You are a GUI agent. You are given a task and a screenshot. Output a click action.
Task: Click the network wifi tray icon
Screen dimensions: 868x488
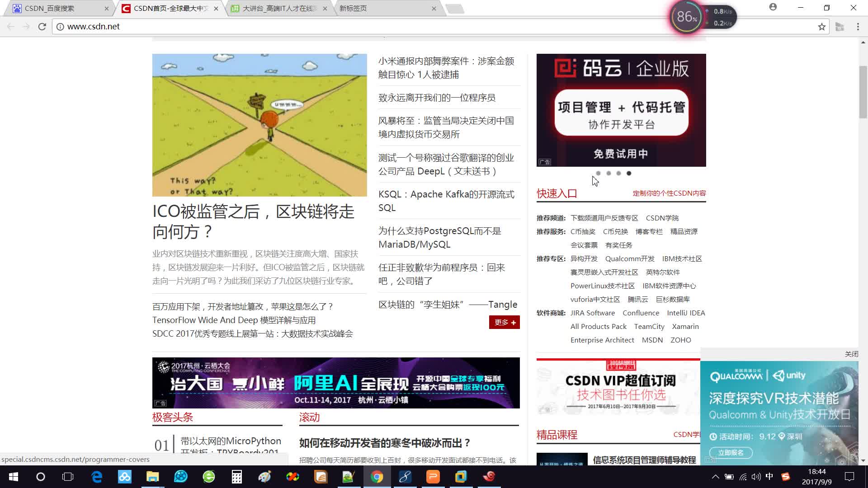[x=743, y=477]
